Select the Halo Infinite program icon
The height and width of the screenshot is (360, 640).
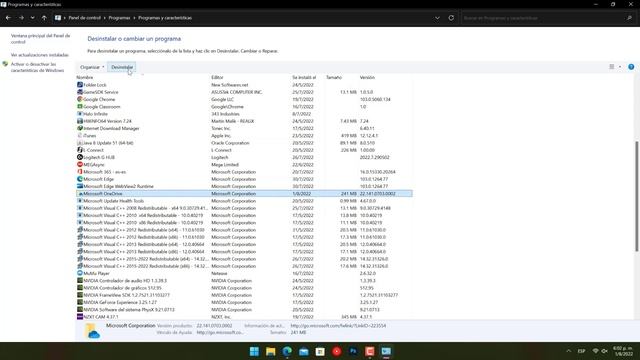point(80,114)
